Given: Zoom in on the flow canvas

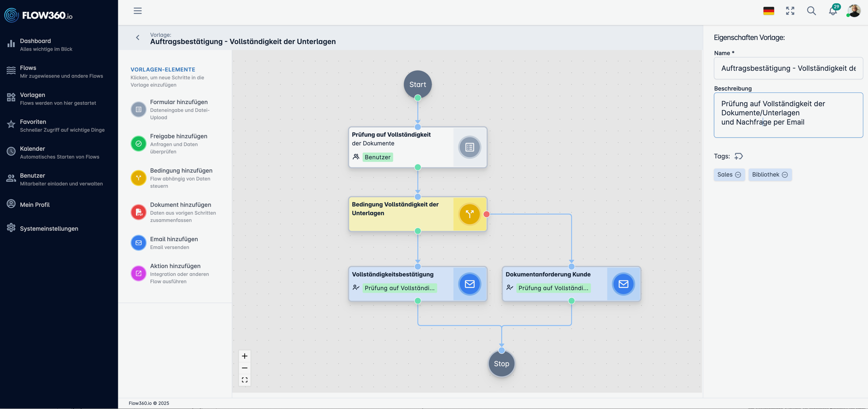Looking at the screenshot, I should click(244, 356).
